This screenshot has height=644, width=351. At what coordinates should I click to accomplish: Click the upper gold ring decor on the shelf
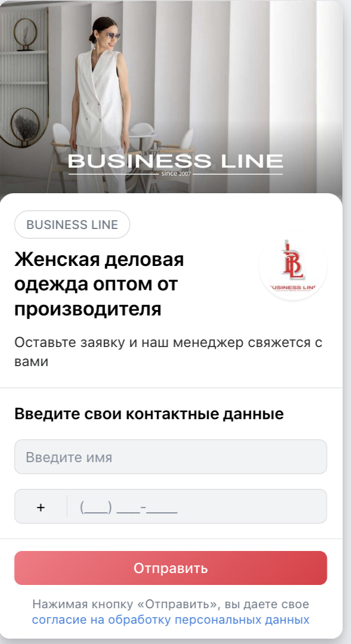pos(26,33)
